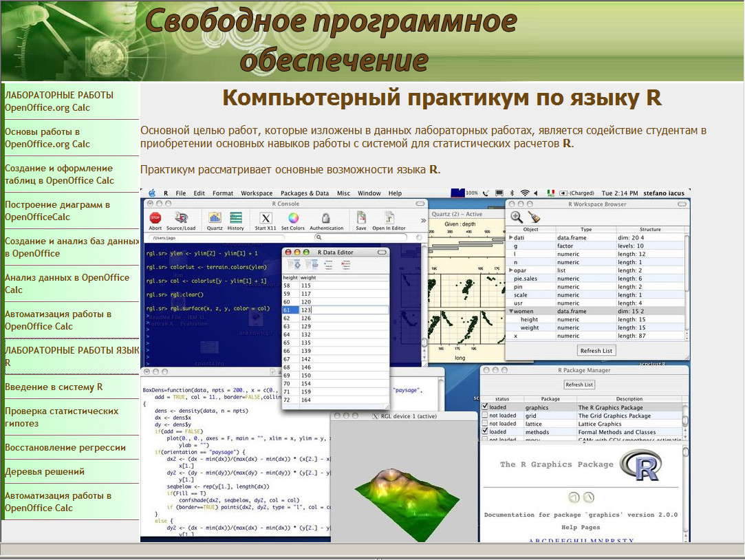The height and width of the screenshot is (560, 745).
Task: Toggle R Workspace Browser toolbar pill button
Action: click(x=682, y=204)
